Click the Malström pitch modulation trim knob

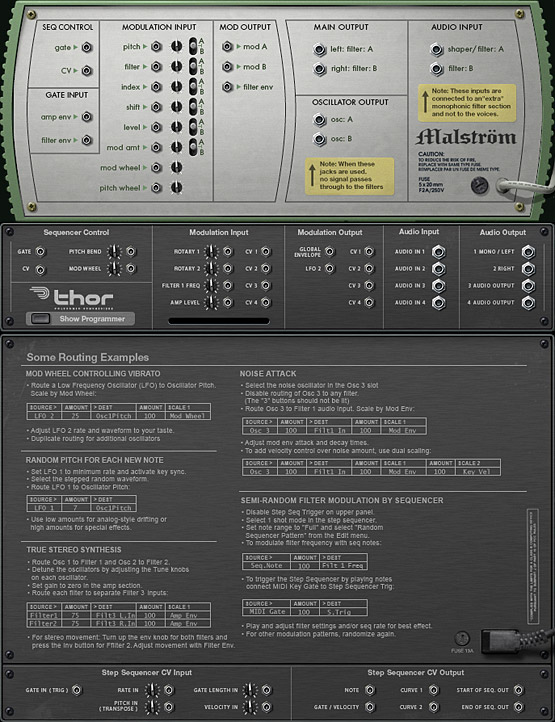click(176, 47)
